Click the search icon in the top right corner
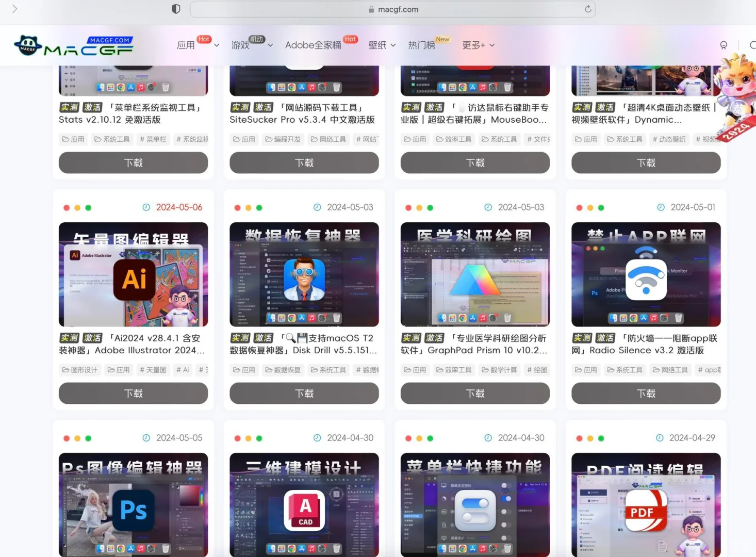Viewport: 756px width, 557px height. 753,45
